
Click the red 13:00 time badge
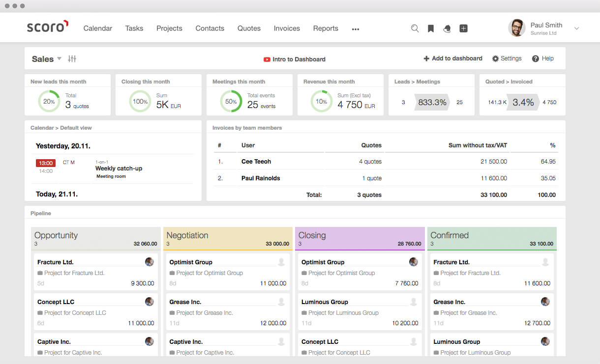coord(46,163)
